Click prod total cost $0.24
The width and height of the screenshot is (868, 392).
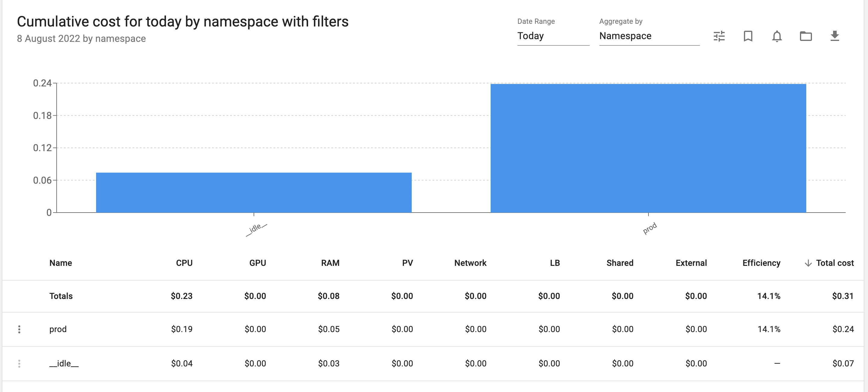coord(843,329)
